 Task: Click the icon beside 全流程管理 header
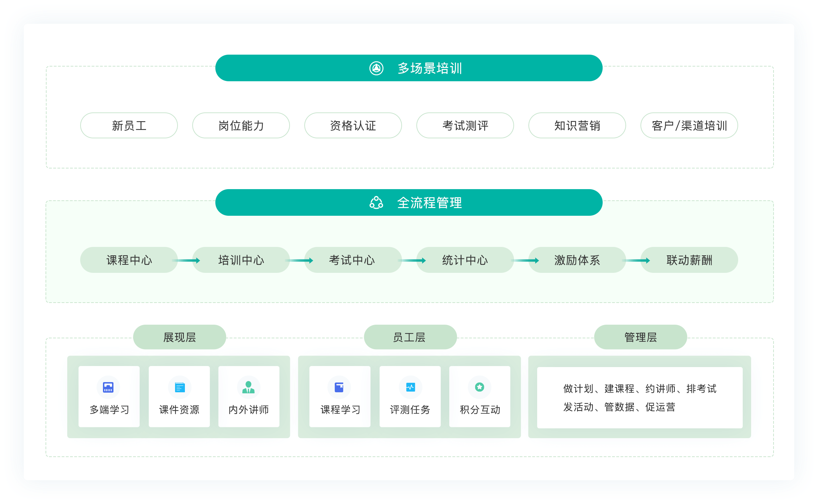pos(376,202)
